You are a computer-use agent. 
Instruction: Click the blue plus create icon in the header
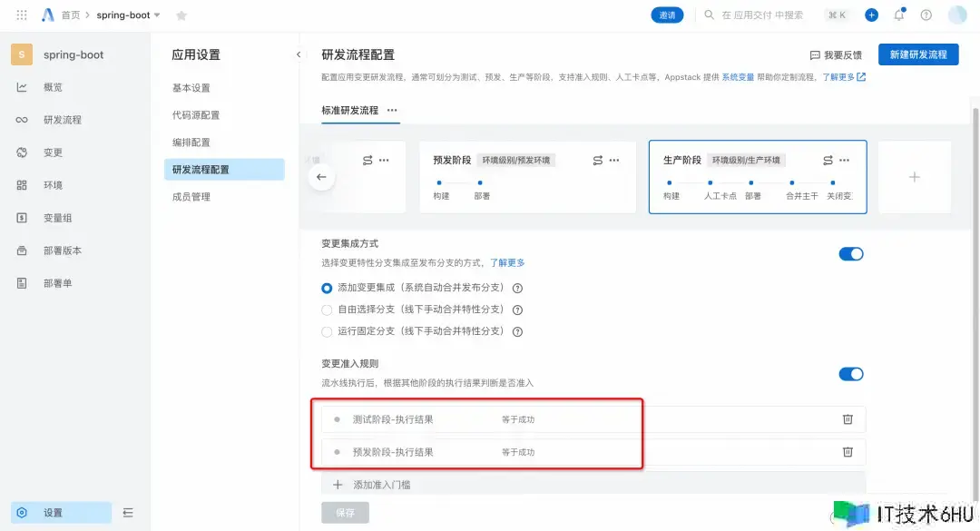coord(871,15)
